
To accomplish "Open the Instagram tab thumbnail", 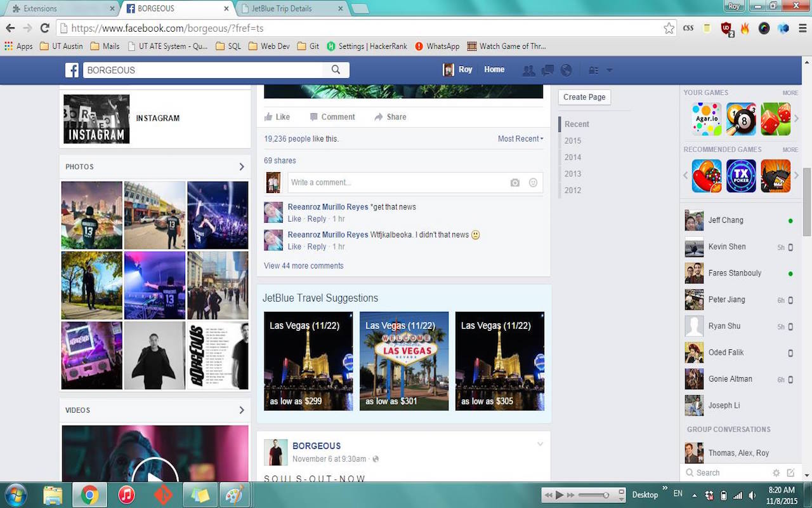I will (x=96, y=119).
